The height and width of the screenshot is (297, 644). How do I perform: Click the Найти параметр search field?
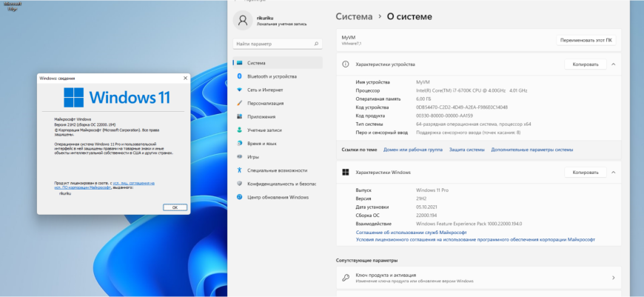(278, 44)
